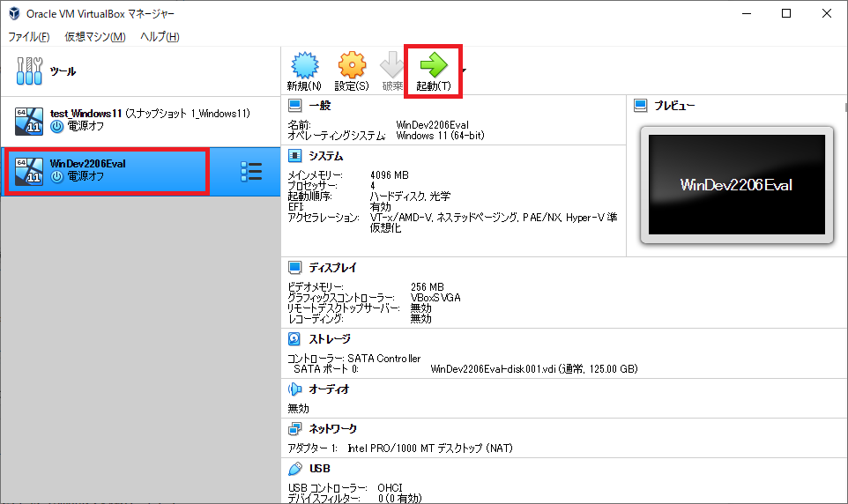Close the VirtualBox Manager window
Viewport: 848px width, 504px height.
point(826,13)
